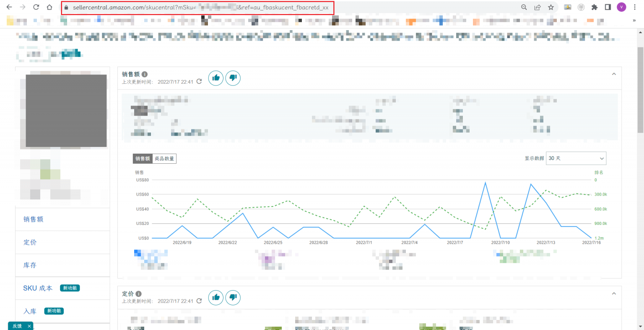Share this page from the address bar
Screen dimensions: 644x330
point(538,7)
